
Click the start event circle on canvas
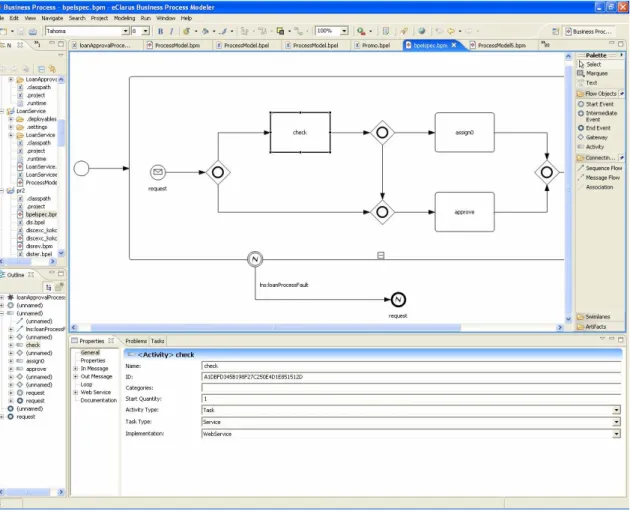81,168
